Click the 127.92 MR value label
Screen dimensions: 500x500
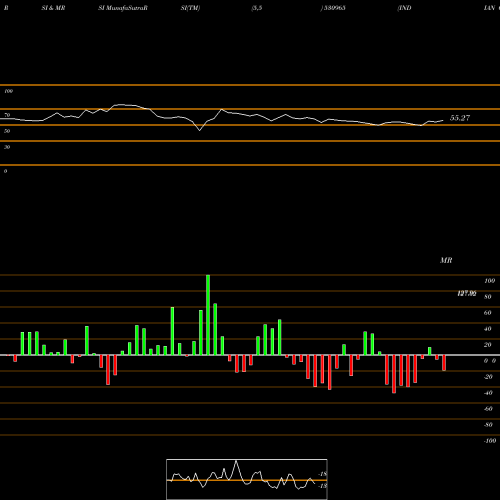[x=467, y=293]
